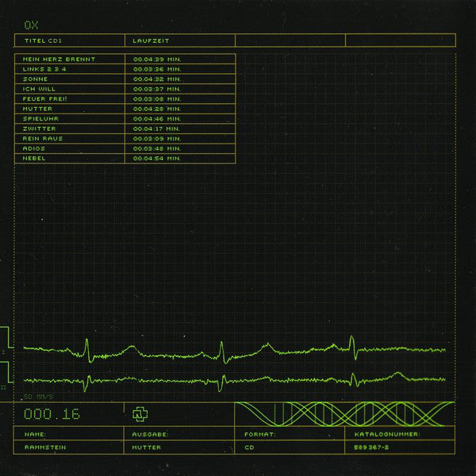
Task: Click the "MUTTER" value under Ausgabe
Action: [147, 447]
